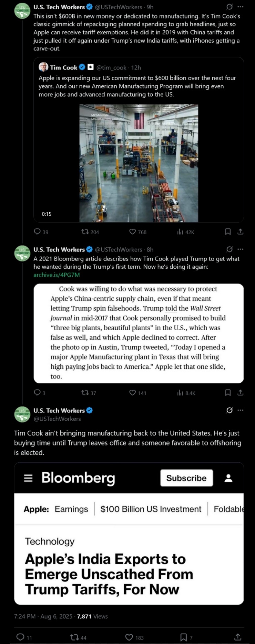This screenshot has width=255, height=644.
Task: Play the Tim Cook factory video
Action: (139, 163)
